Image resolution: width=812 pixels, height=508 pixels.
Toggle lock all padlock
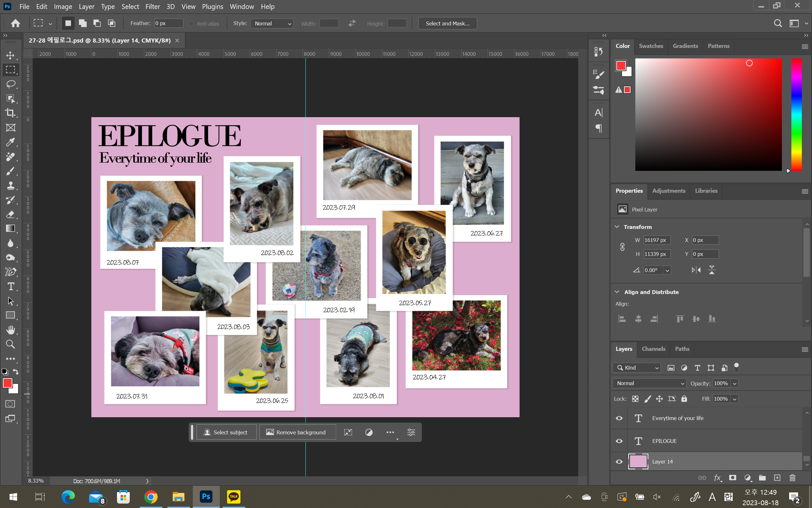(684, 399)
